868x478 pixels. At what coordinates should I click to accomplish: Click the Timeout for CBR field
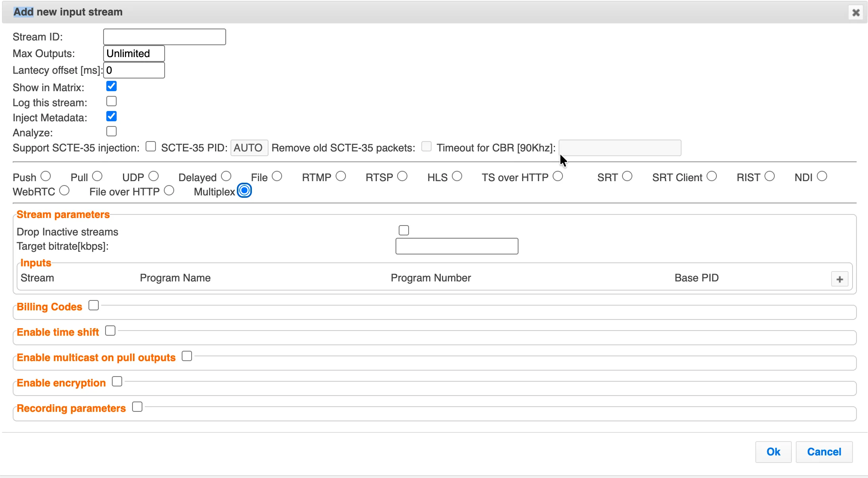click(620, 148)
